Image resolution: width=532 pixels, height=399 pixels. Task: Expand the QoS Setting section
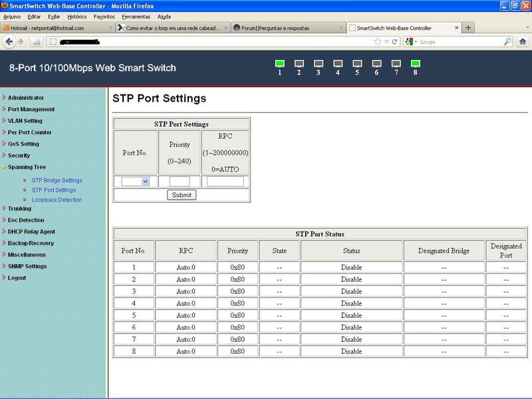pyautogui.click(x=23, y=144)
